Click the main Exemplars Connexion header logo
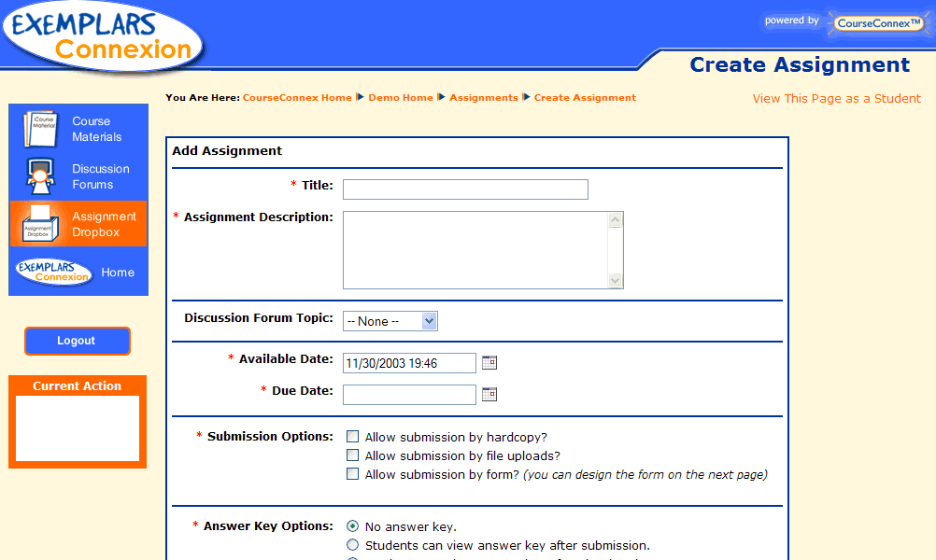936x560 pixels. [x=103, y=35]
